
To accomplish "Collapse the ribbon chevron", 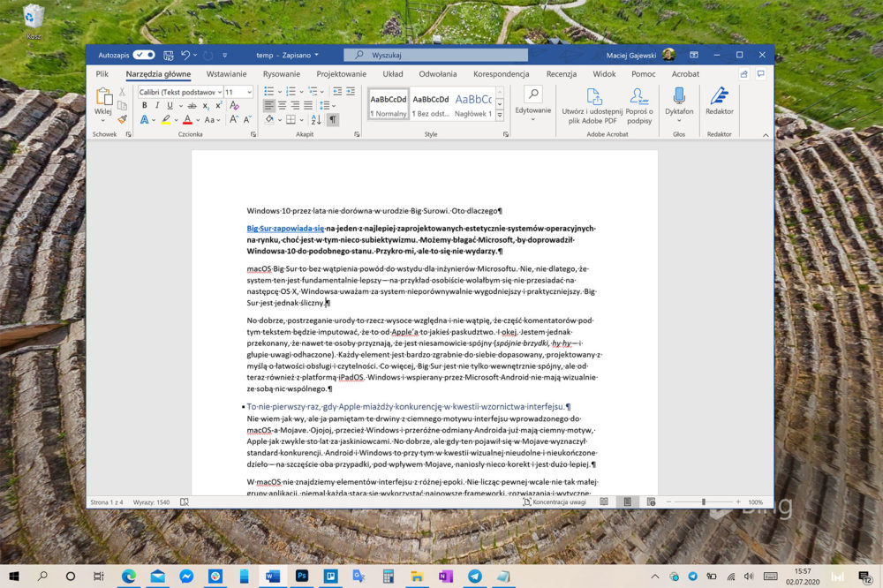I will [766, 135].
